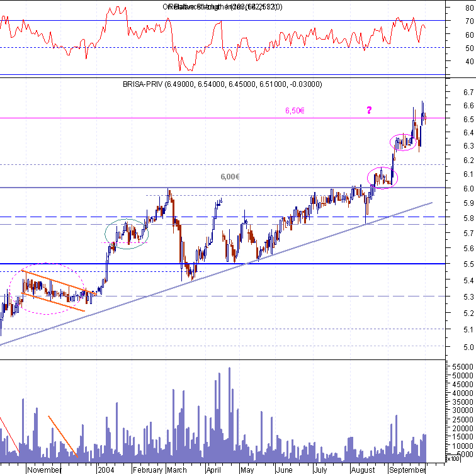
Task: Click the 50 level on the RSI axis
Action: [469, 48]
